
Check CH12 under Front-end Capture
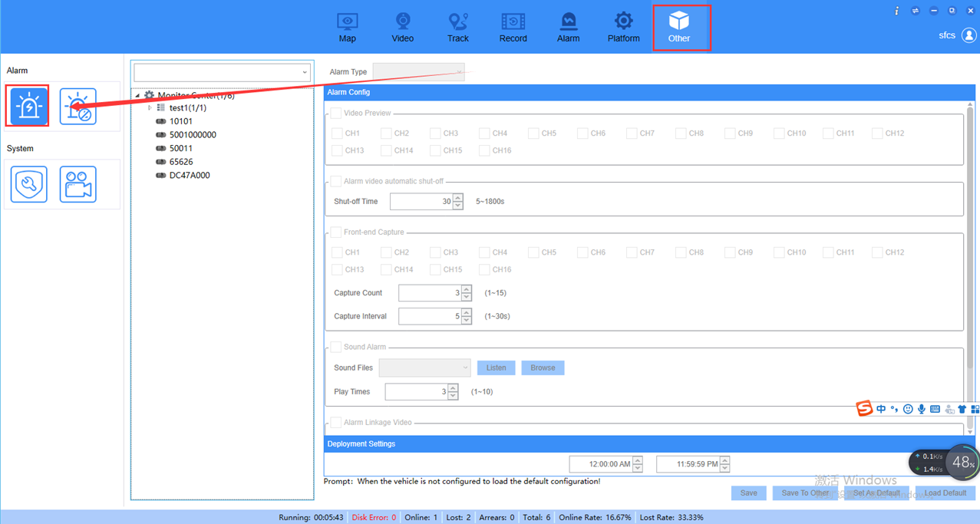tap(877, 252)
